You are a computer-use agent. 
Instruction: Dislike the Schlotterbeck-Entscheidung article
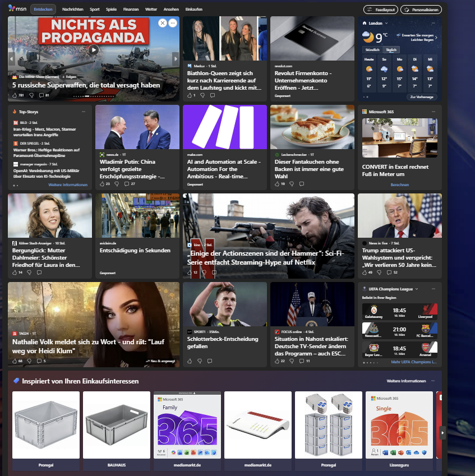pyautogui.click(x=200, y=361)
